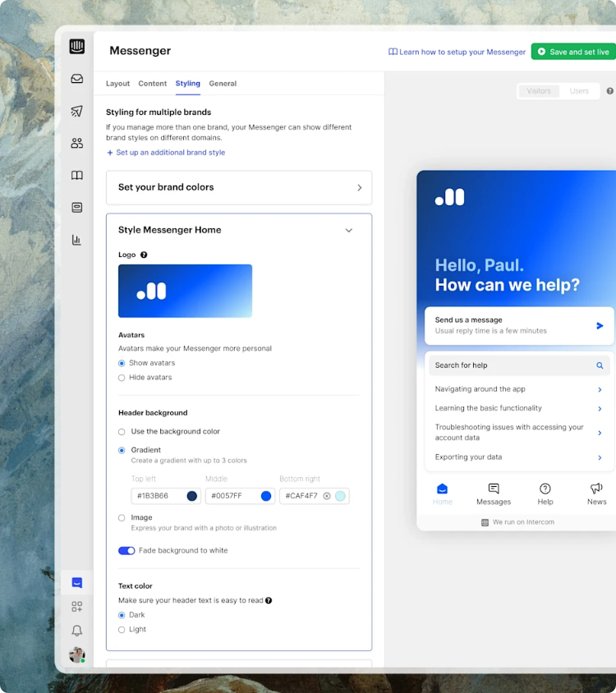Select Light text color option
The height and width of the screenshot is (693, 616).
pos(122,630)
